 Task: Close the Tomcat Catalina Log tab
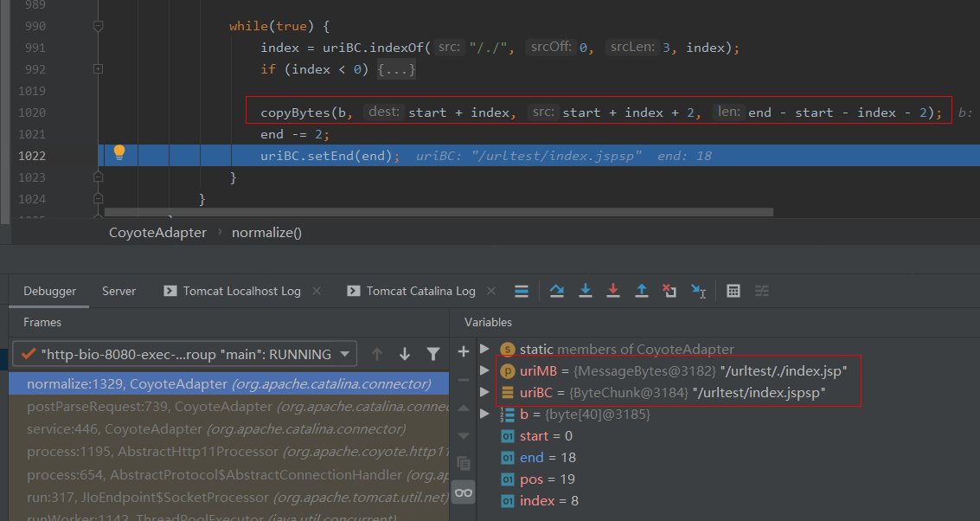pyautogui.click(x=492, y=291)
